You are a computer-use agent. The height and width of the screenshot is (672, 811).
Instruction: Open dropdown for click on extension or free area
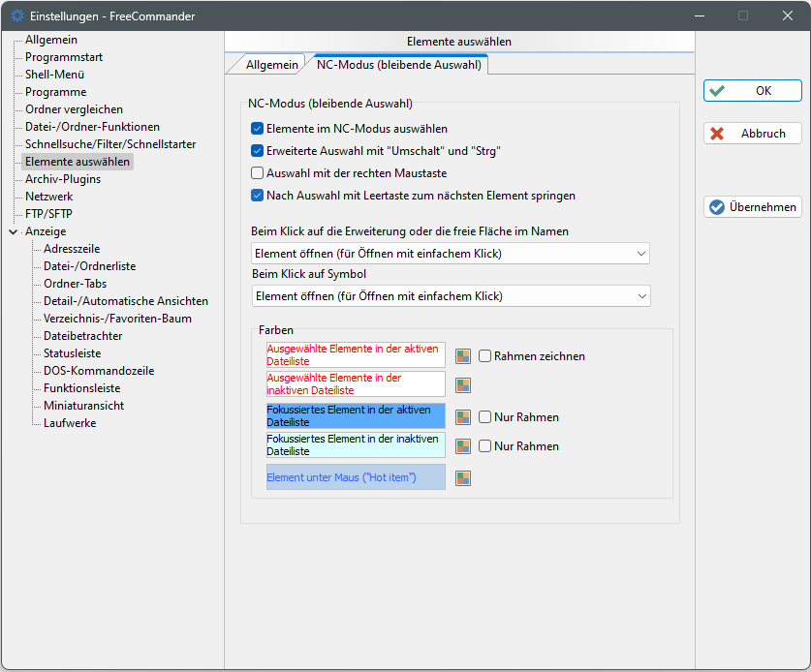tap(450, 254)
